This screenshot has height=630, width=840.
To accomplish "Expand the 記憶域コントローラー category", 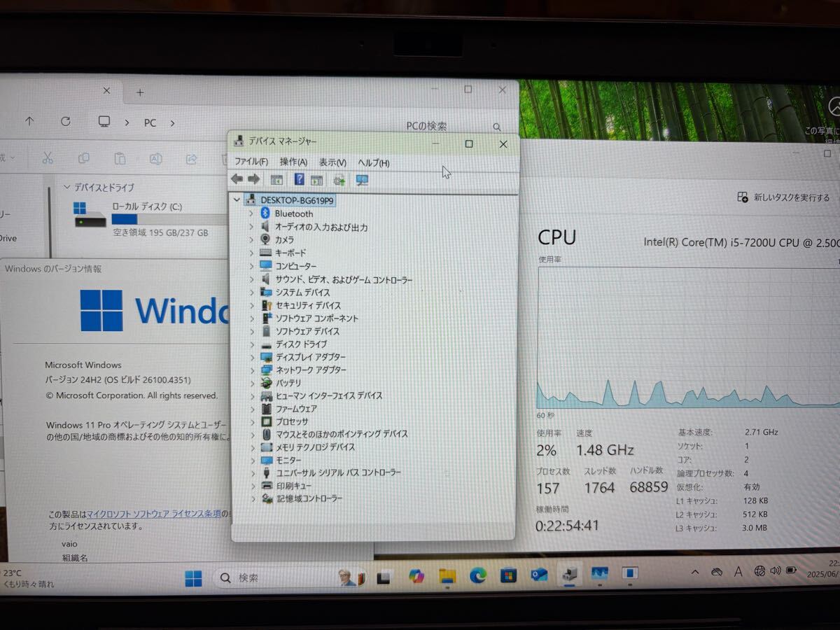I will [253, 498].
